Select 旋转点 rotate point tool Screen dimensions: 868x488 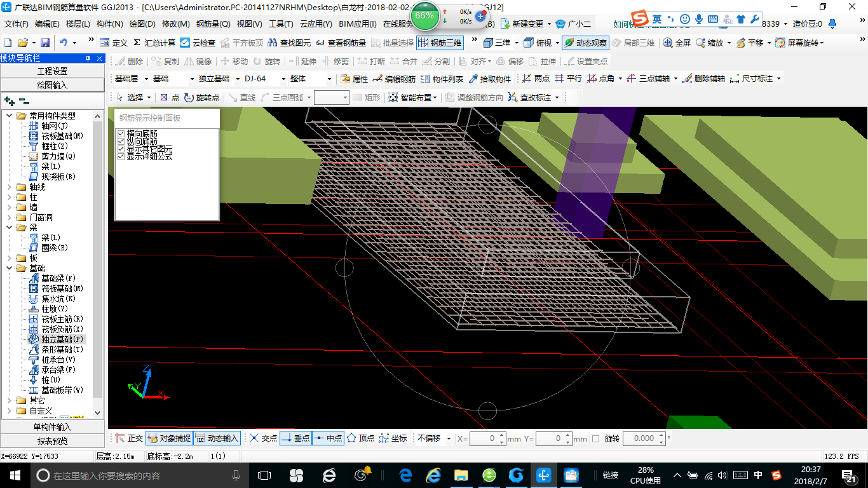pos(201,97)
